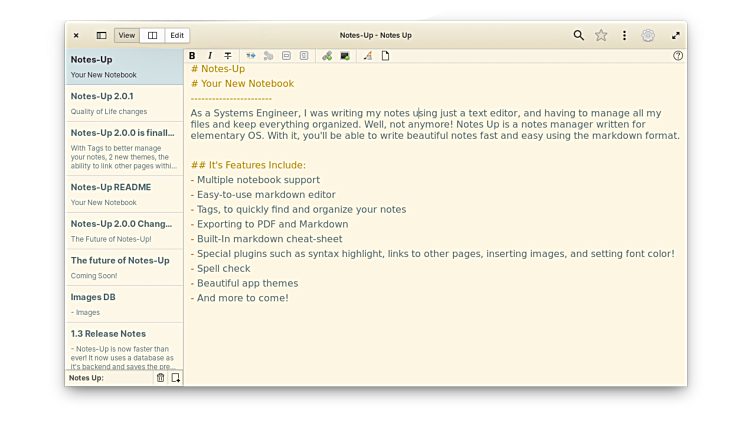Apply strikethrough formatting from editor toolbar
Viewport: 752px width, 423px height.
click(x=227, y=56)
